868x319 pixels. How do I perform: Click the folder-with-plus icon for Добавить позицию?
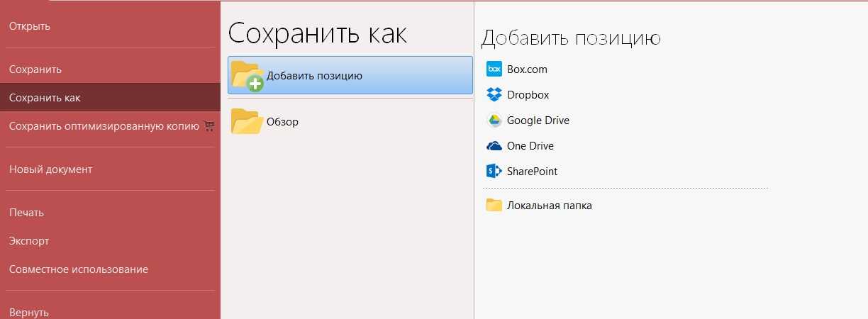247,76
